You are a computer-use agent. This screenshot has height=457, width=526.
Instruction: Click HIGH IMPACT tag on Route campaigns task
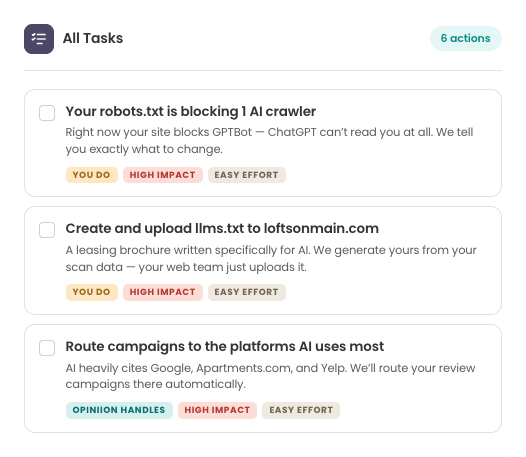pos(217,410)
